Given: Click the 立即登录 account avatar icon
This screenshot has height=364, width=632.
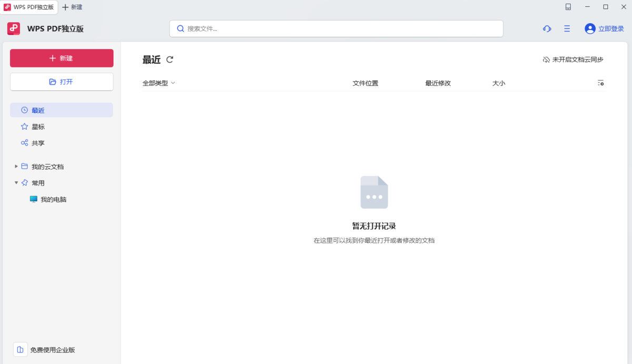Looking at the screenshot, I should click(x=589, y=28).
